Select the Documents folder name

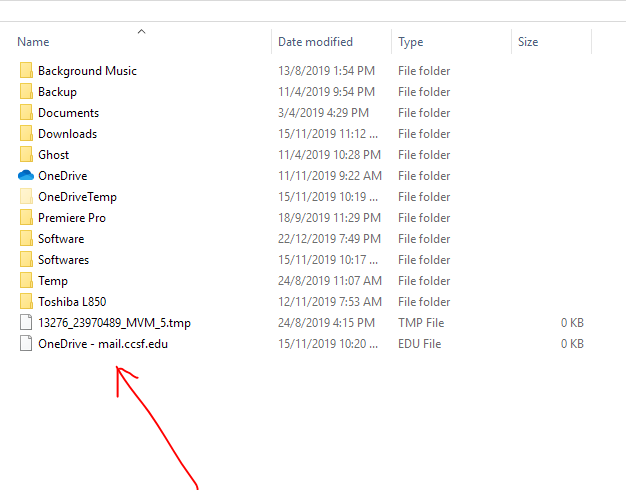click(69, 113)
